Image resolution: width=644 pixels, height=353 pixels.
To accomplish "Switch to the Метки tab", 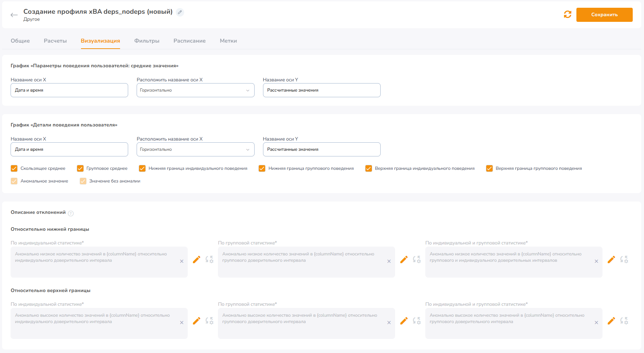I will pos(228,41).
